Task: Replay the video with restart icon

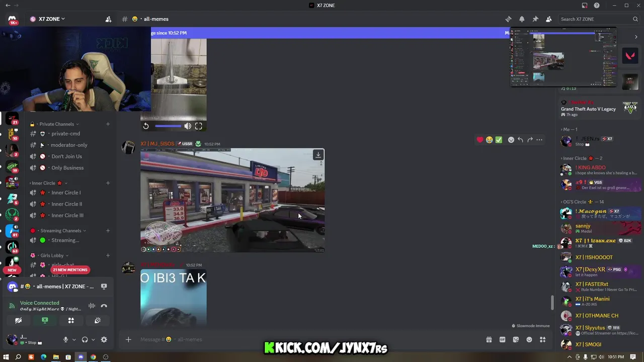Action: point(146,126)
